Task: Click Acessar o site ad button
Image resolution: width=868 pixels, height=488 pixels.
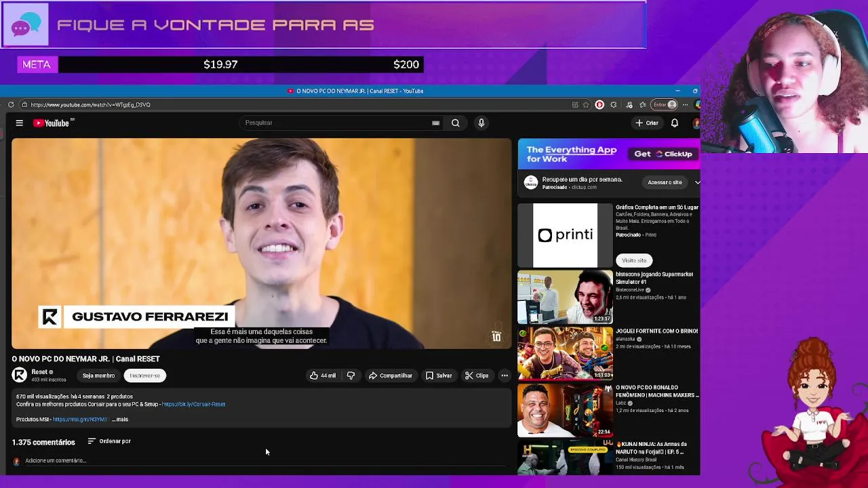Action: tap(665, 182)
